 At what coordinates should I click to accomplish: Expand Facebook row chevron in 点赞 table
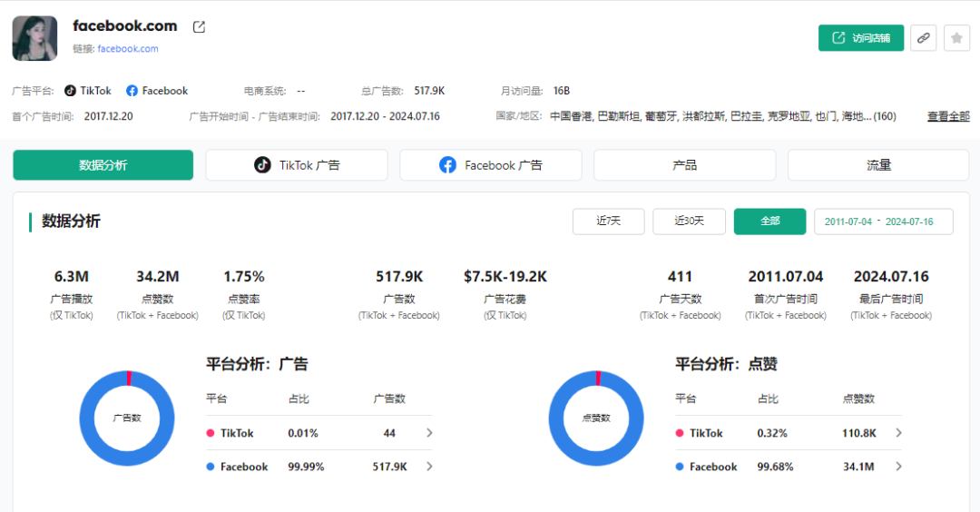click(x=898, y=467)
